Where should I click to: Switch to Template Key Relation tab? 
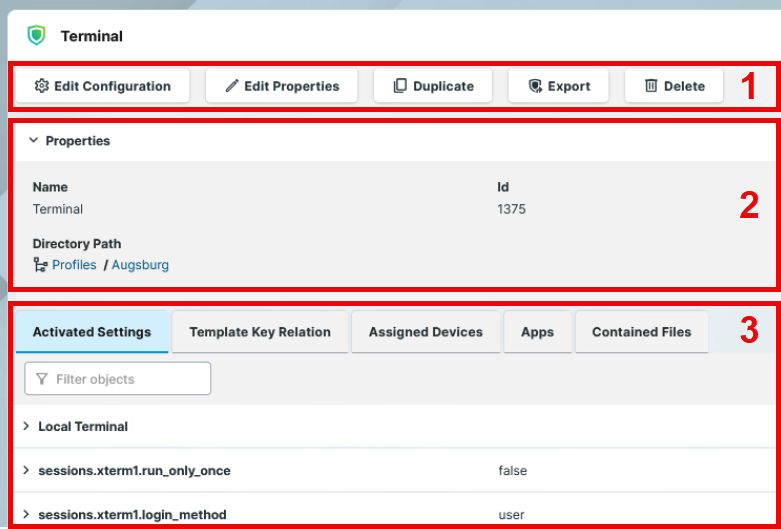pyautogui.click(x=259, y=332)
